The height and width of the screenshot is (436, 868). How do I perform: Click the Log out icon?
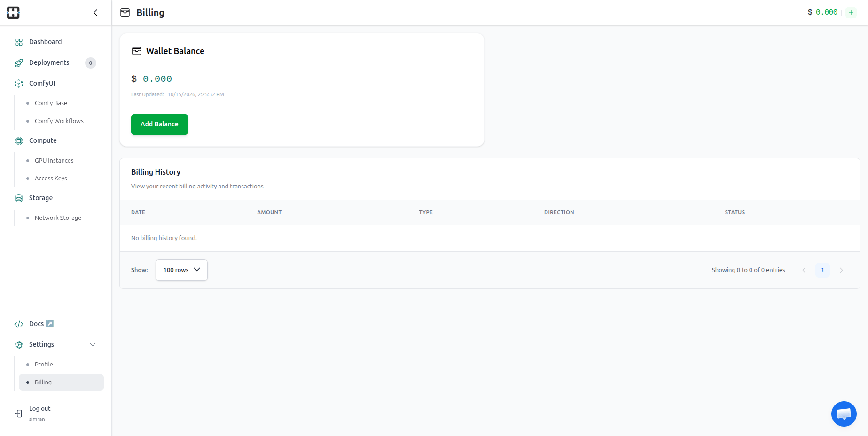click(18, 413)
